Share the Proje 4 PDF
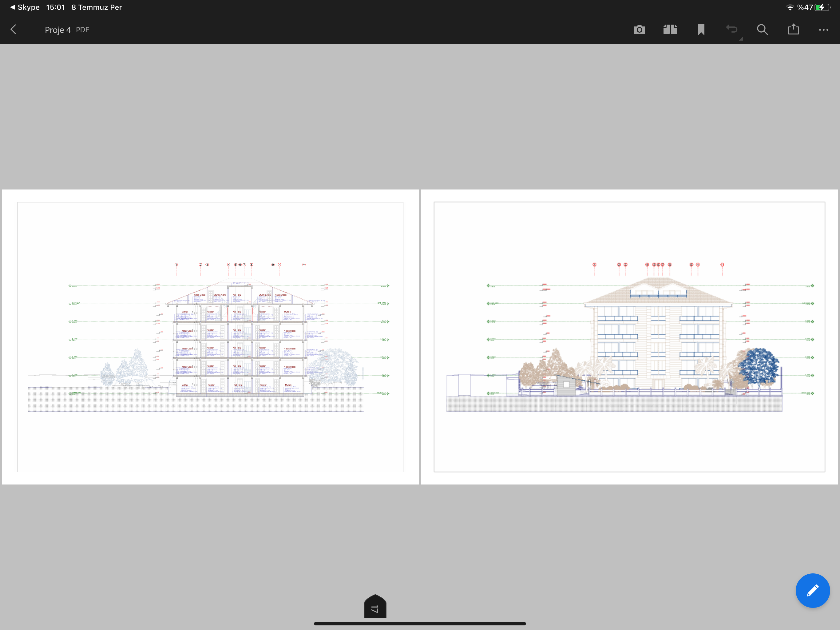The height and width of the screenshot is (630, 840). coord(793,29)
